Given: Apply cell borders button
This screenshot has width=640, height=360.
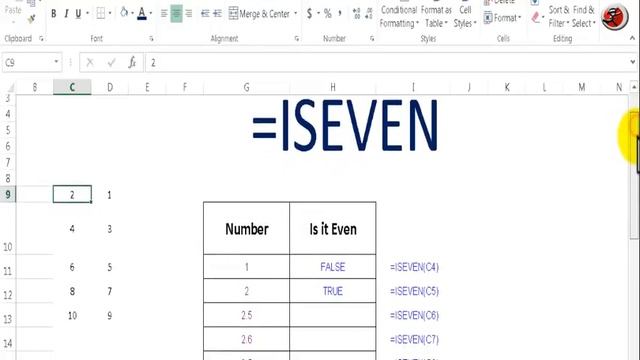Looking at the screenshot, I should tap(100, 14).
